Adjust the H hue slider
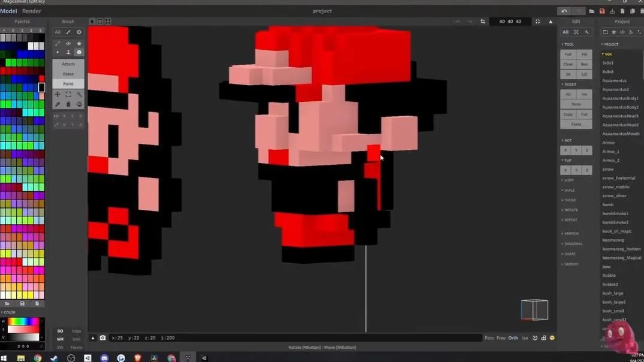Screen dimensions: 644x362 tap(23, 321)
